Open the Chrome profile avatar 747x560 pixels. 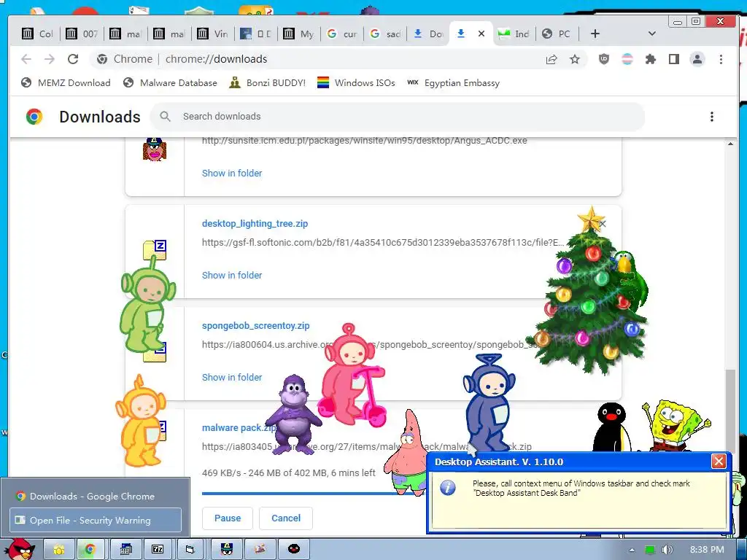click(x=697, y=59)
